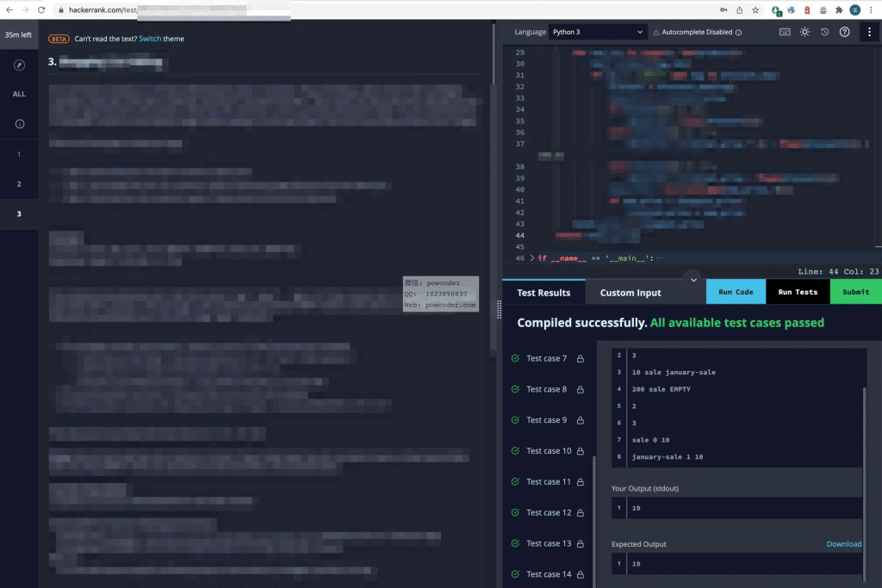The width and height of the screenshot is (882, 588).
Task: Restore code from history icon
Action: click(824, 32)
